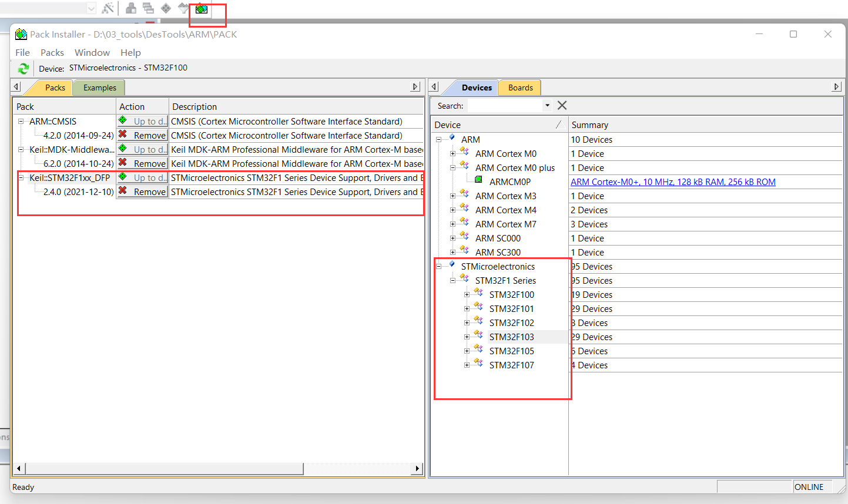Viewport: 848px width, 504px height.
Task: Collapse the ARM Cortex M0 plus node
Action: (x=453, y=168)
